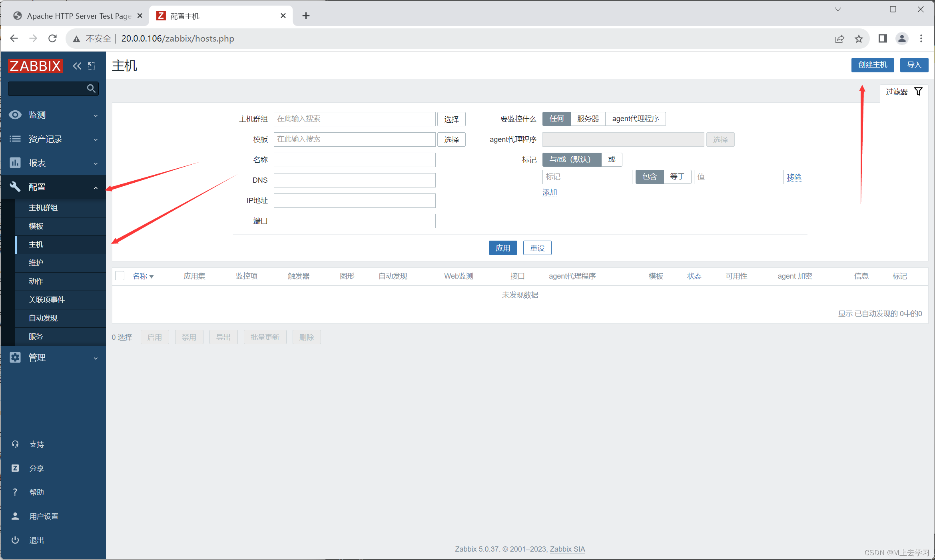Click the eye icon next to 监测
935x560 pixels.
(x=15, y=115)
